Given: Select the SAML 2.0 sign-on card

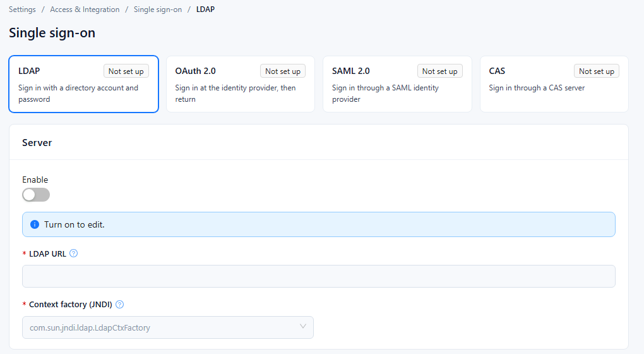Looking at the screenshot, I should pos(397,84).
